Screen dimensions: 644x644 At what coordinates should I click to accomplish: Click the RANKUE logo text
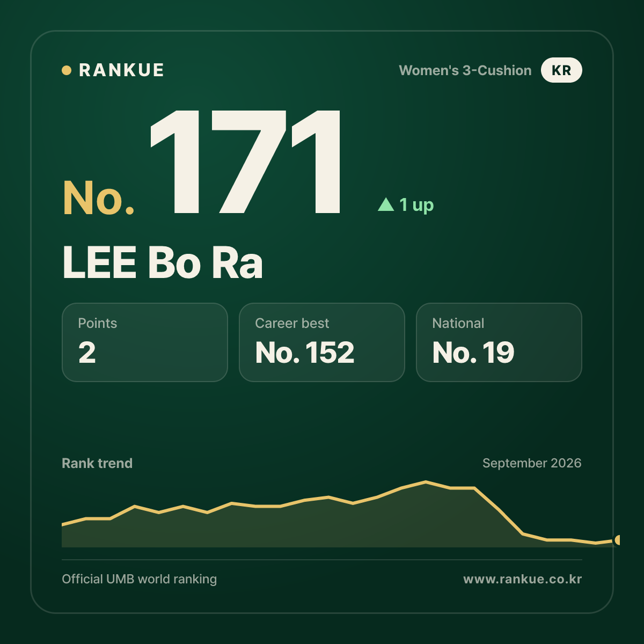pyautogui.click(x=121, y=70)
